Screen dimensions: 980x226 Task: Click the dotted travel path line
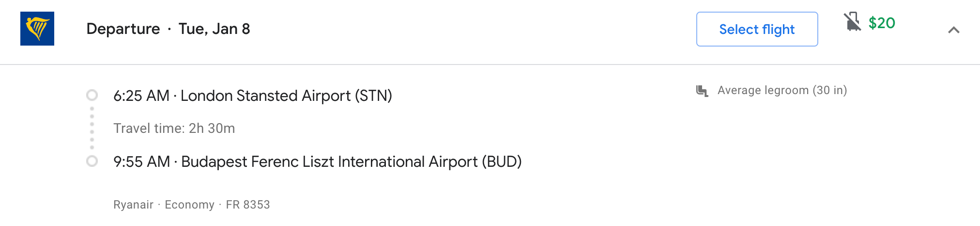(x=92, y=128)
